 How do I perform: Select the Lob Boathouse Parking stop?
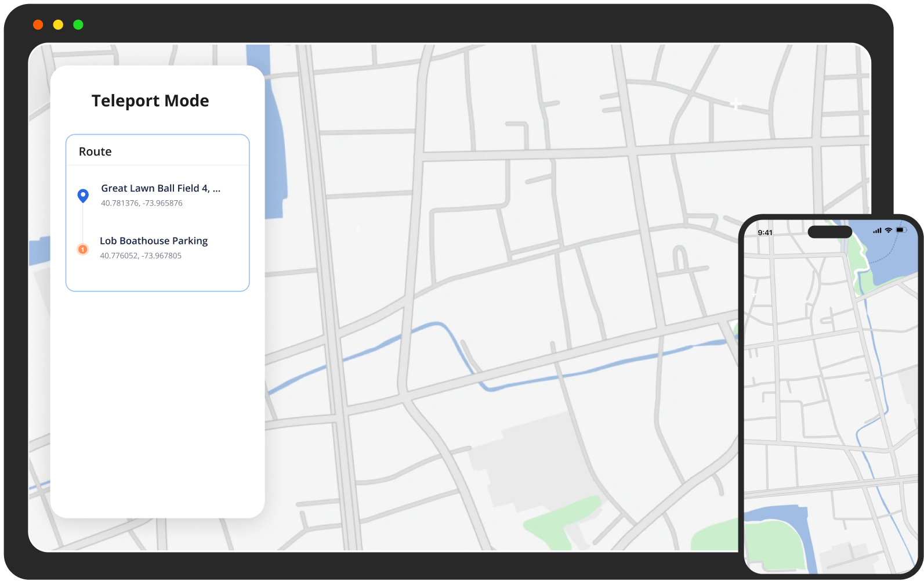click(x=154, y=241)
